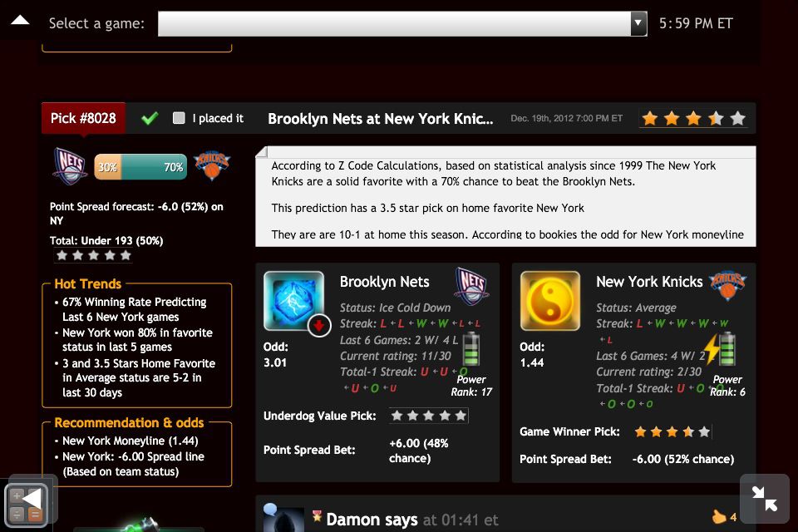Click the red down arrow on Nets status
Screen dimensions: 798x532
tap(319, 325)
